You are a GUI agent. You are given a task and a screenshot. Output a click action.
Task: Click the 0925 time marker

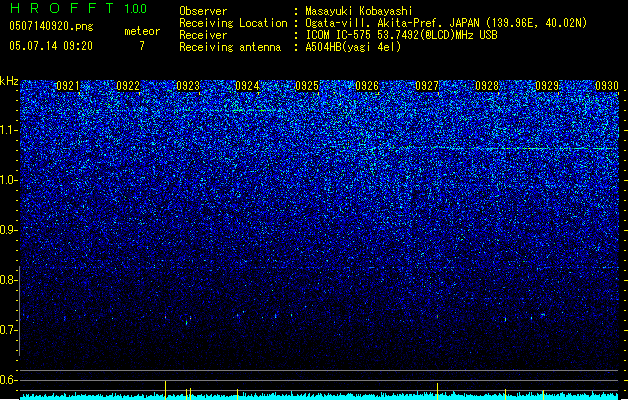pos(307,86)
